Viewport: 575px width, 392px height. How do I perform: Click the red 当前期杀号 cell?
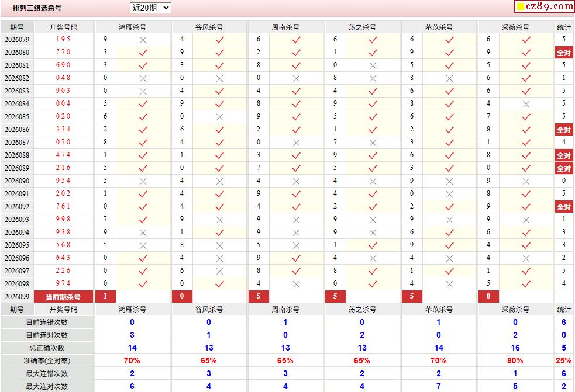[x=63, y=296]
